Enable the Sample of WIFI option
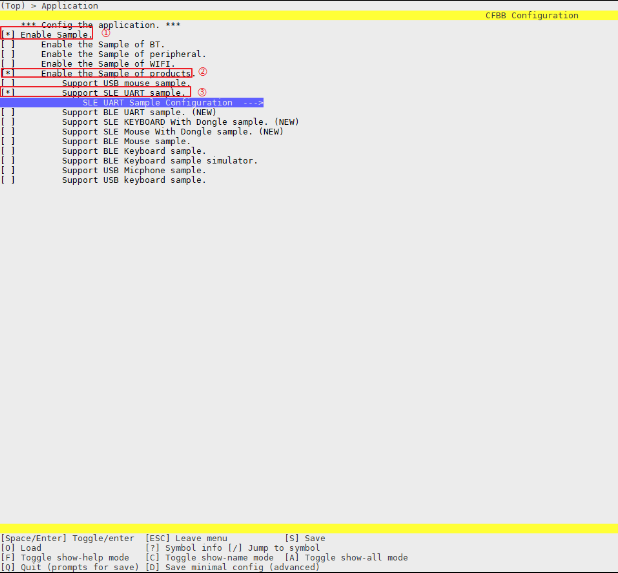Viewport: 618px width, 573px height. [x=8, y=64]
